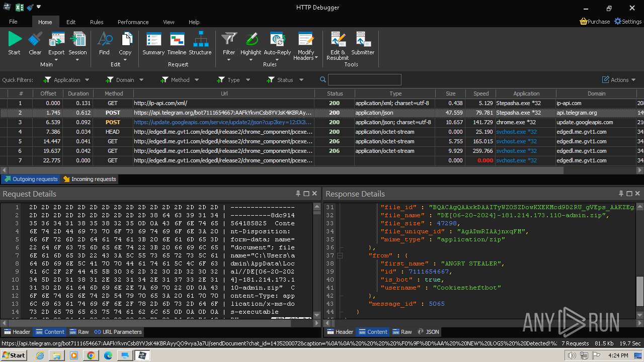
Task: Expand the Copy dropdown arrow
Action: point(125,60)
